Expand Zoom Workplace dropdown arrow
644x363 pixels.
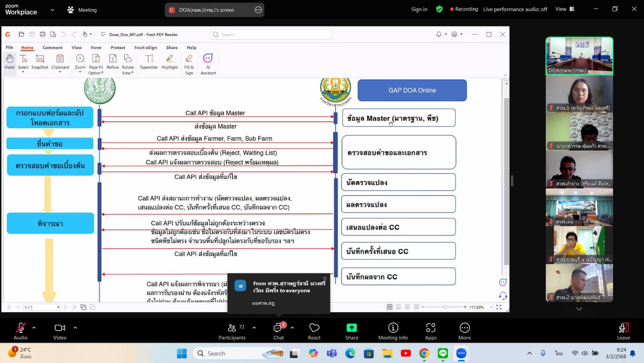click(52, 10)
